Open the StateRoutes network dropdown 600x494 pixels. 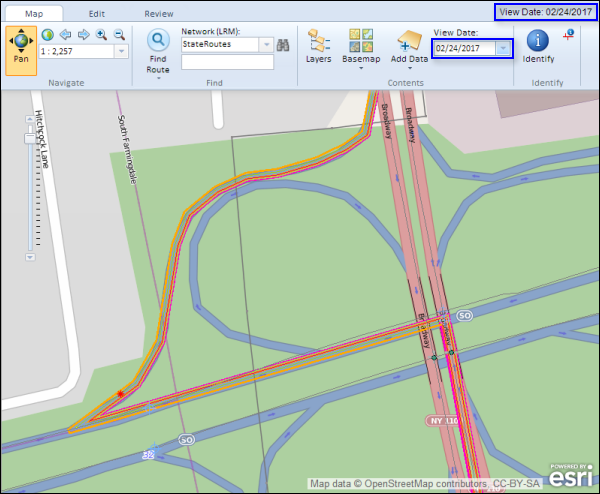click(265, 45)
